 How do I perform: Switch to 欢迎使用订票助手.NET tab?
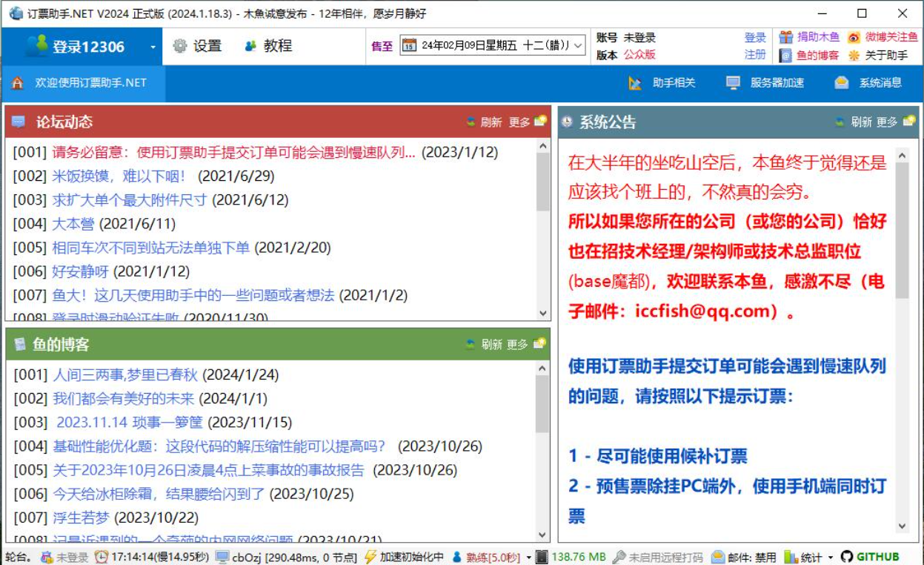[x=83, y=83]
